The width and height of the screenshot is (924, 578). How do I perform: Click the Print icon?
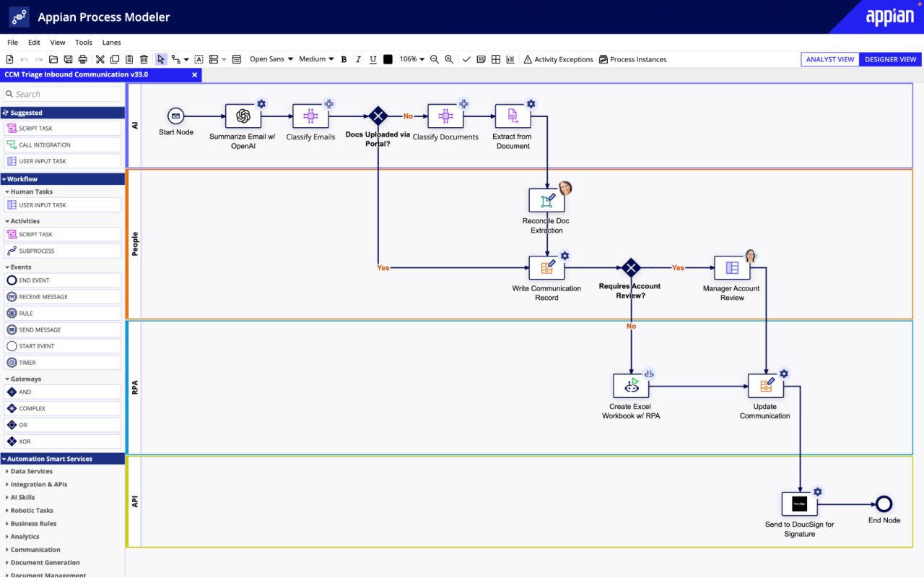pyautogui.click(x=83, y=59)
